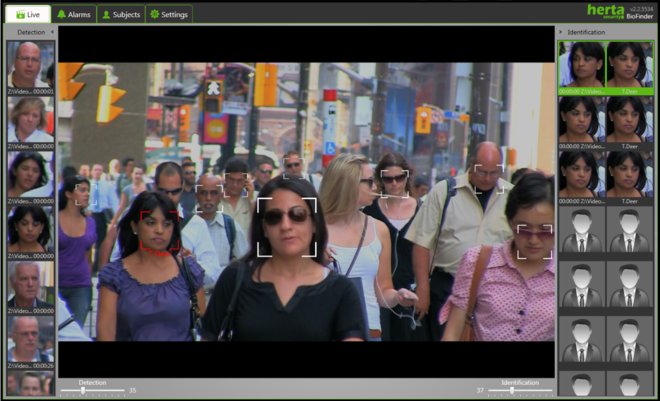Click the largest white face bracket in video

(x=287, y=227)
